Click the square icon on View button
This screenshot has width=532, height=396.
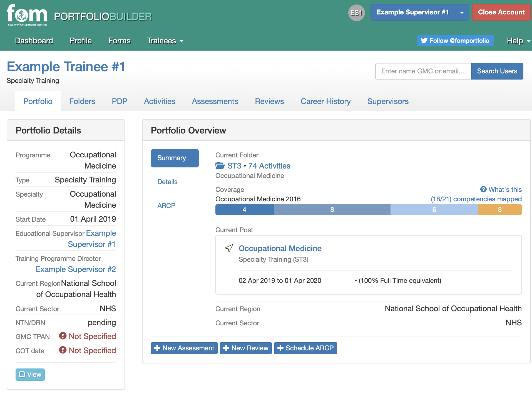coord(22,375)
